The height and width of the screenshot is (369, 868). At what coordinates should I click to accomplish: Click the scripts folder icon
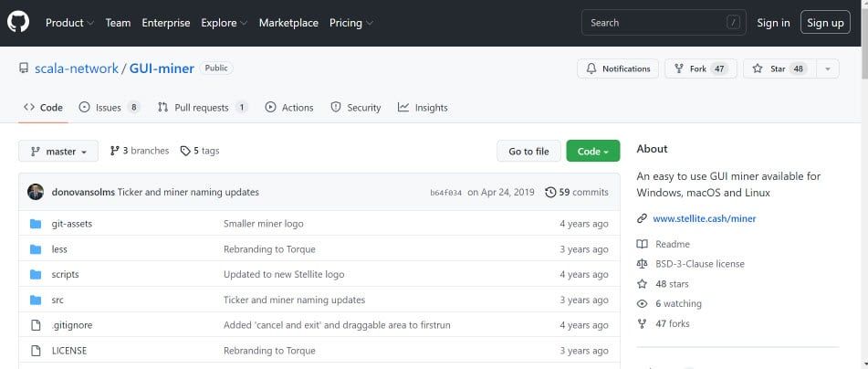click(36, 274)
